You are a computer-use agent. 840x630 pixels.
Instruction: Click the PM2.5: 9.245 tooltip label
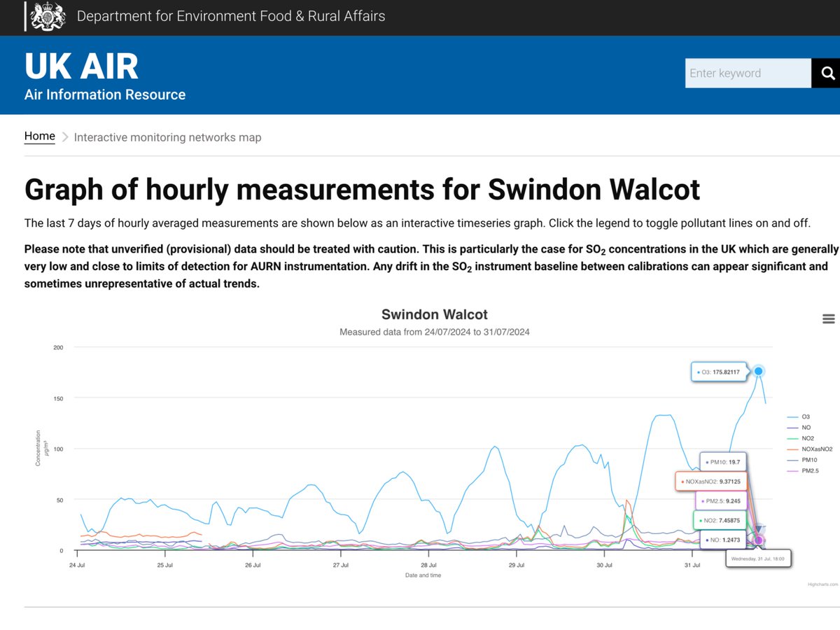click(x=721, y=501)
